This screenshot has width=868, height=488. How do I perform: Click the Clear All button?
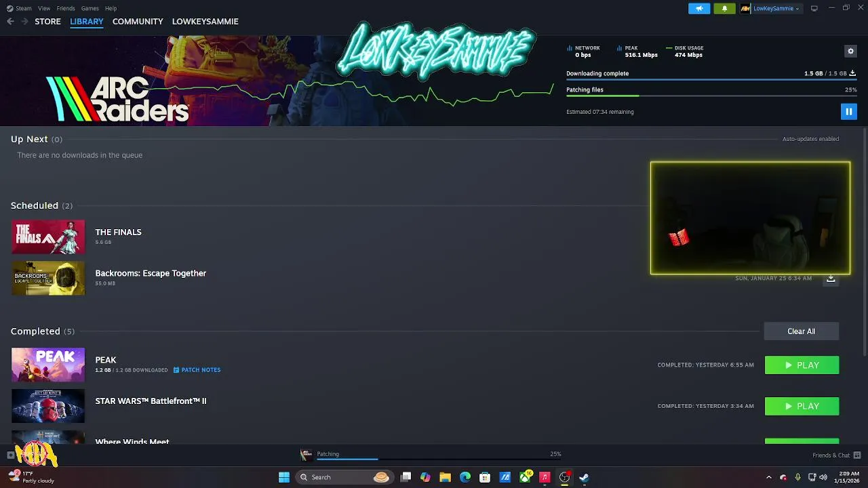point(802,331)
